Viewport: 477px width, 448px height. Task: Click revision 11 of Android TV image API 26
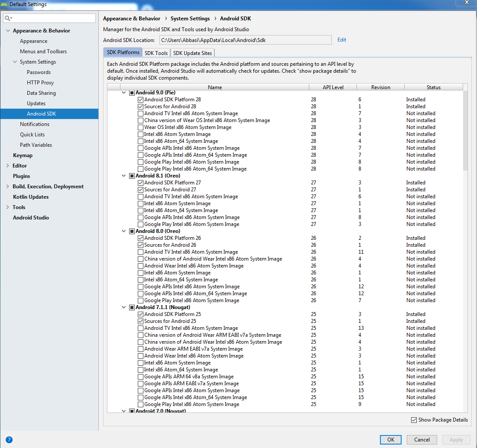[x=361, y=252]
